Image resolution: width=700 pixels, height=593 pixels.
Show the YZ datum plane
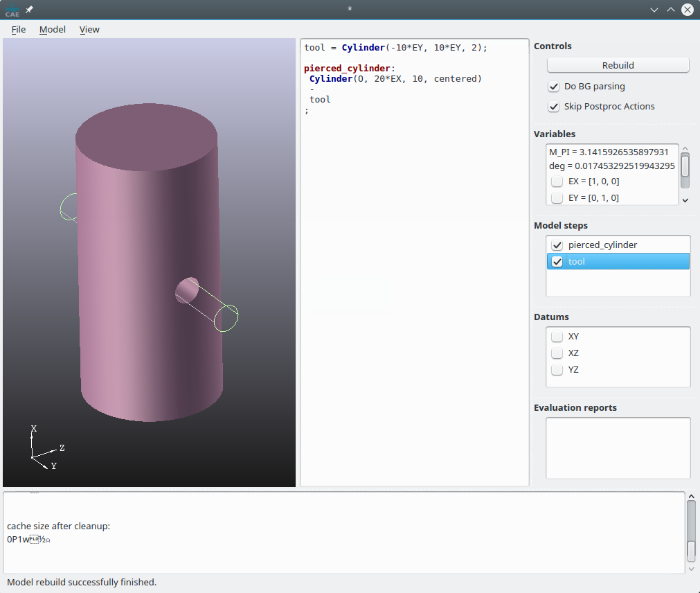pyautogui.click(x=557, y=370)
